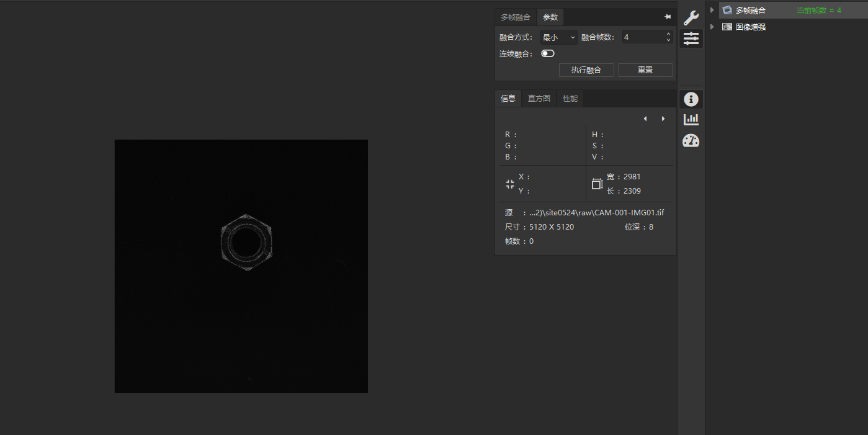Image resolution: width=868 pixels, height=435 pixels.
Task: Open the parameter sliders panel icon
Action: coord(691,39)
